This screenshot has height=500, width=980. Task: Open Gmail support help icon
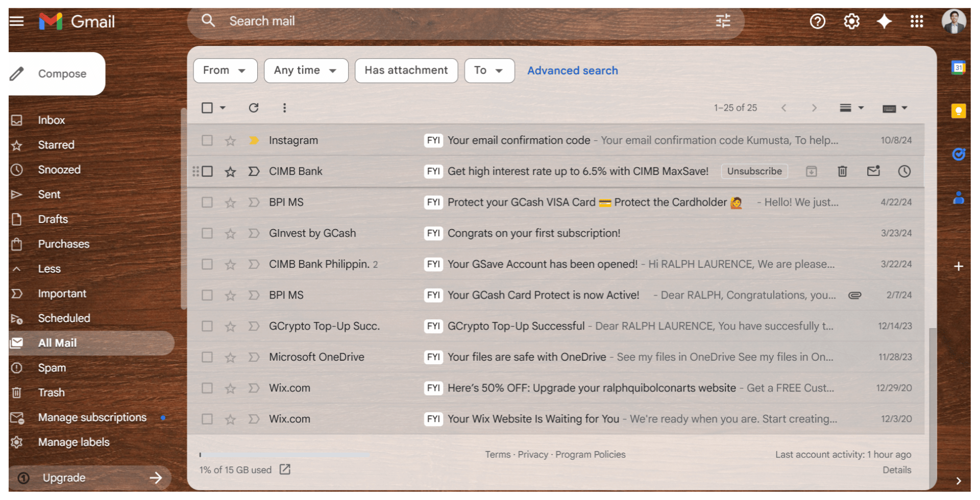tap(818, 21)
